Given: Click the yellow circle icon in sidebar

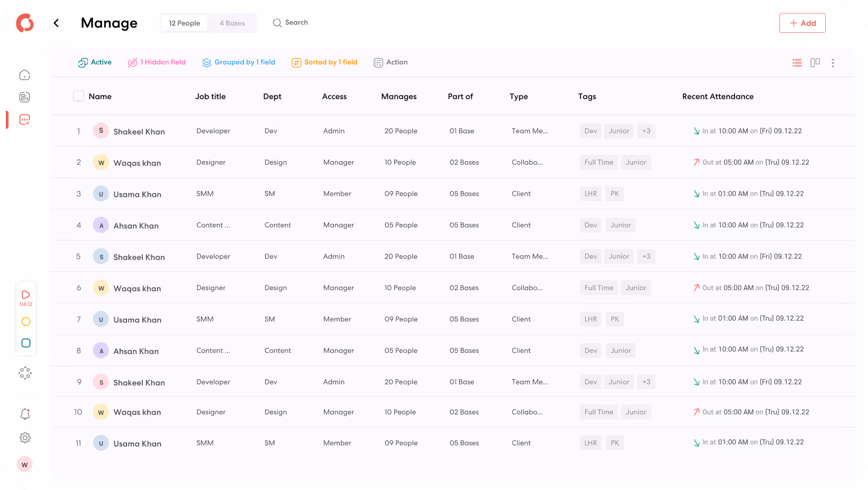Looking at the screenshot, I should (x=26, y=322).
